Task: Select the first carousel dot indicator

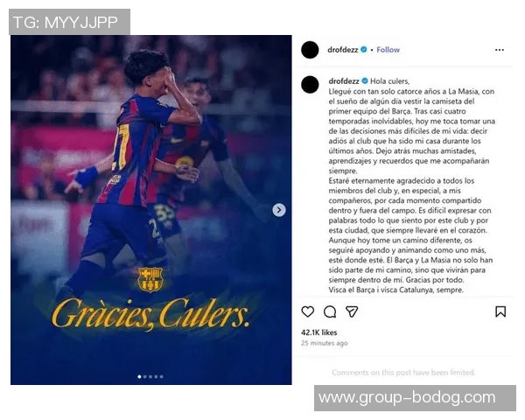Action: [139, 377]
